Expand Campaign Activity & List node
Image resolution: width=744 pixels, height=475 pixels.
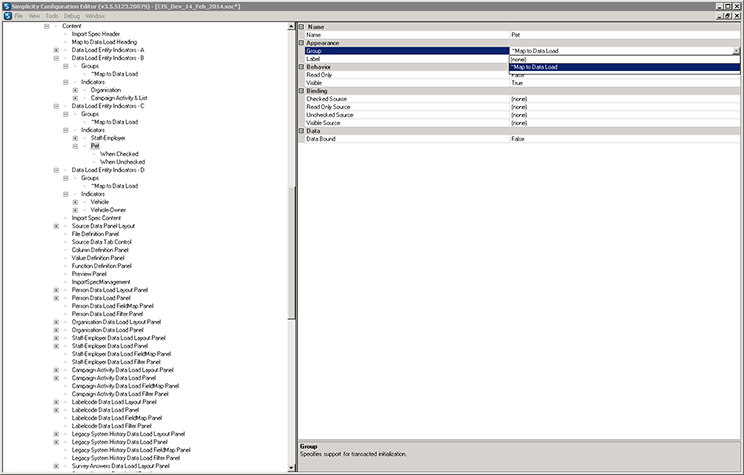point(75,98)
